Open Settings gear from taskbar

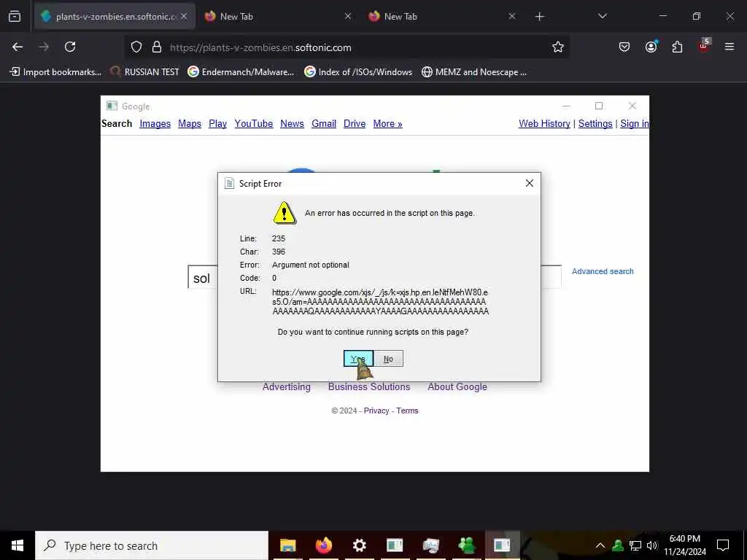(x=359, y=545)
